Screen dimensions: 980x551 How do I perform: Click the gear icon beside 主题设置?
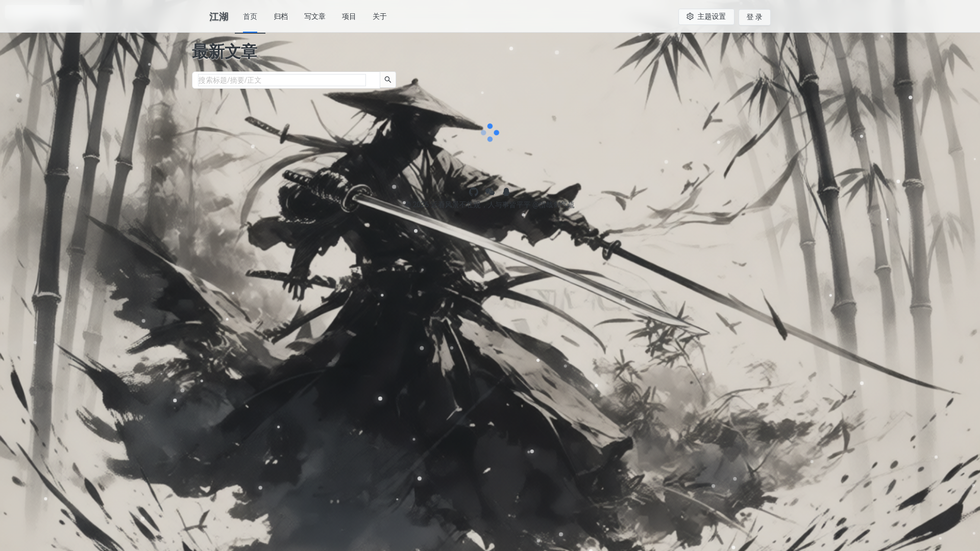(x=690, y=16)
